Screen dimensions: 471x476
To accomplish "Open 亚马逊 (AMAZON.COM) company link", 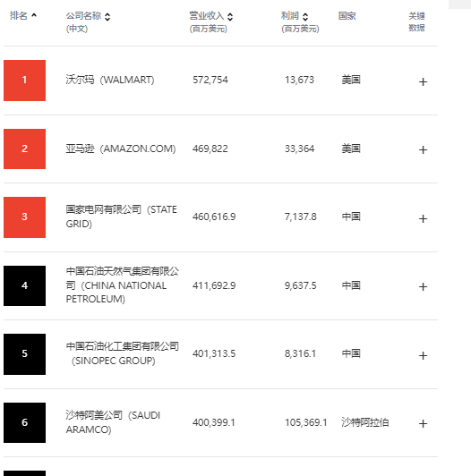I will coord(121,149).
